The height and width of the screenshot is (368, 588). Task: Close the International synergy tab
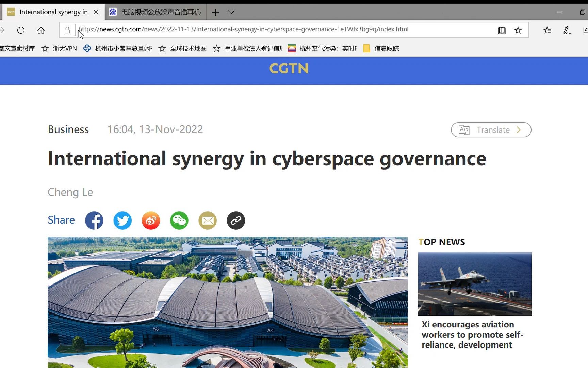tap(96, 12)
